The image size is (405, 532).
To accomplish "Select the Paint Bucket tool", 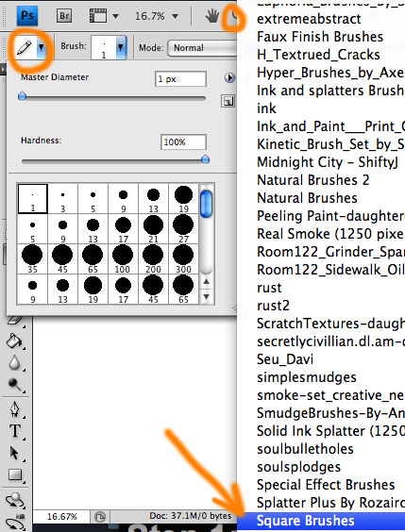I will (x=14, y=341).
